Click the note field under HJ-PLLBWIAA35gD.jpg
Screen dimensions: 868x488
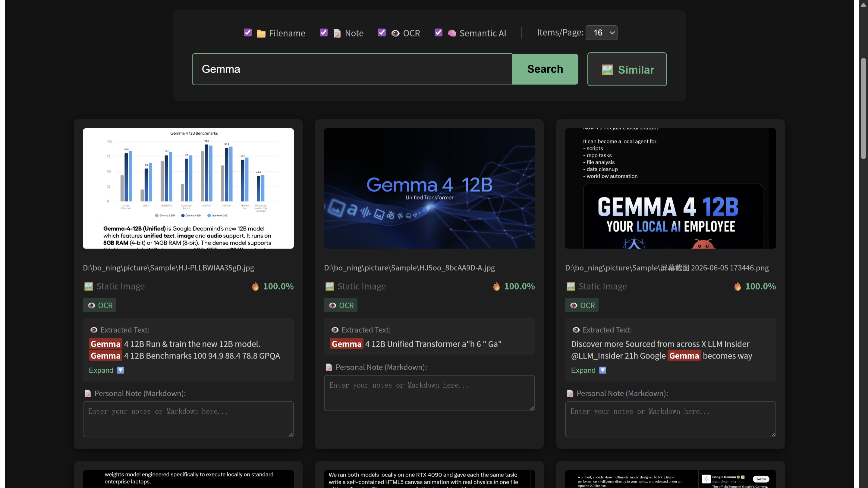tap(188, 419)
